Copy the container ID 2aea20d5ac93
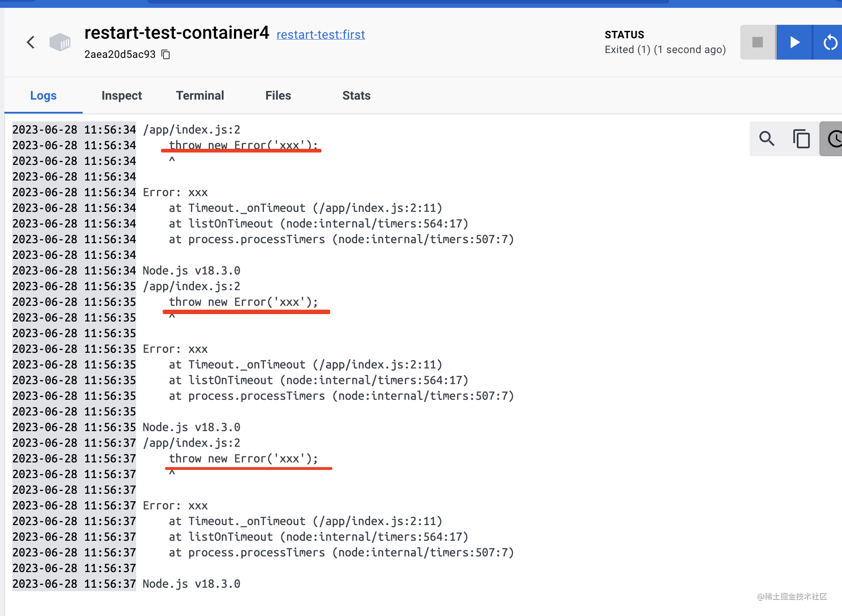 [x=166, y=54]
